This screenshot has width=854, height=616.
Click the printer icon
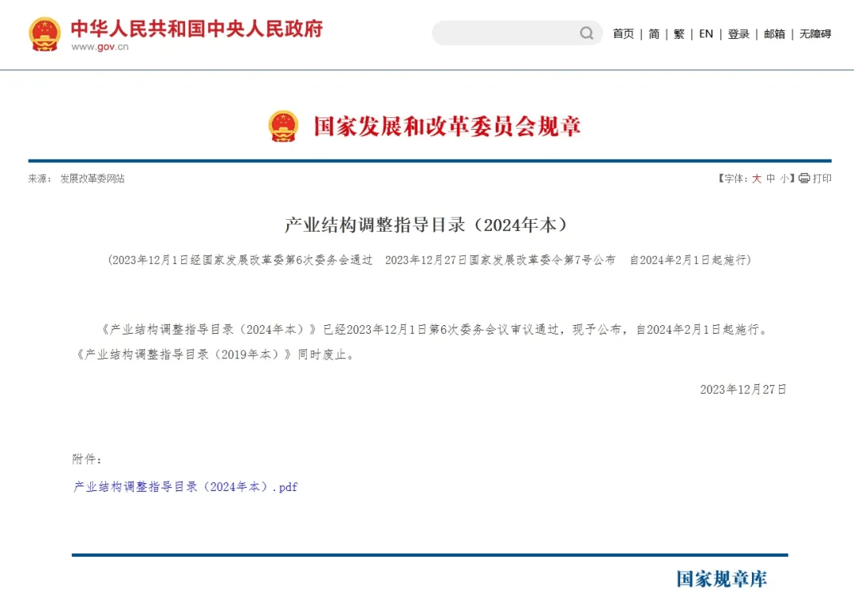tap(804, 179)
